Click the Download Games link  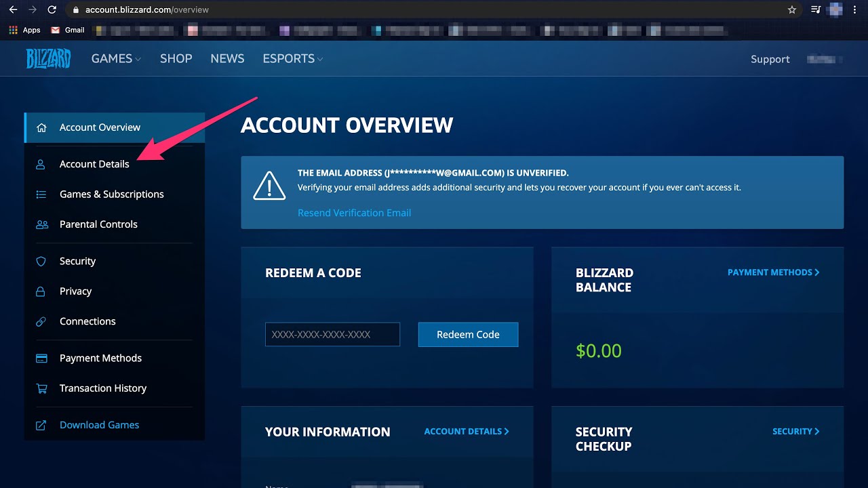tap(99, 425)
